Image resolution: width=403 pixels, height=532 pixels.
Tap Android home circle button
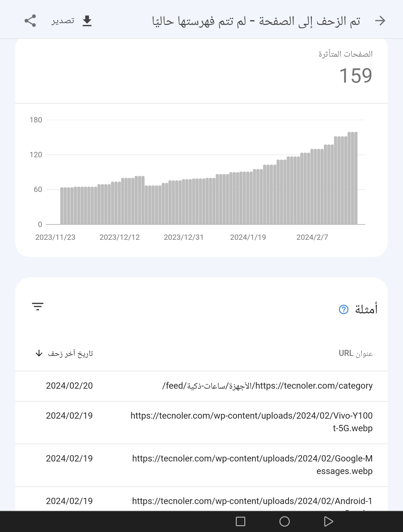coord(284,521)
